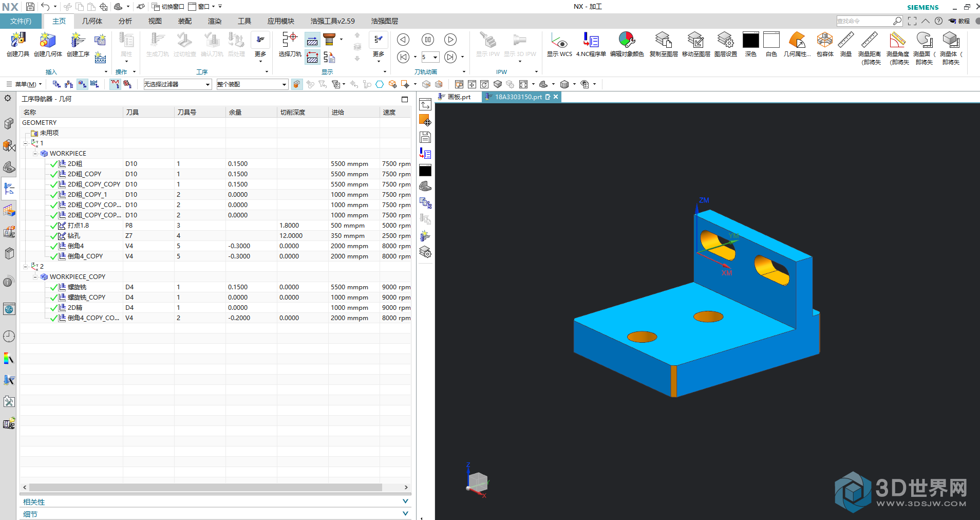The image size is (980, 520).
Task: Click the Geometry Properties (几何属性) icon
Action: (797, 41)
